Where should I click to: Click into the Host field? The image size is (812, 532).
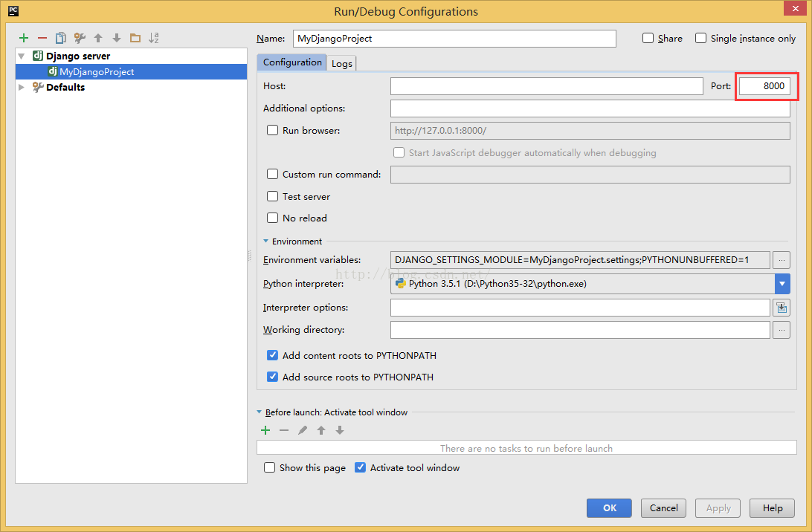pyautogui.click(x=547, y=86)
